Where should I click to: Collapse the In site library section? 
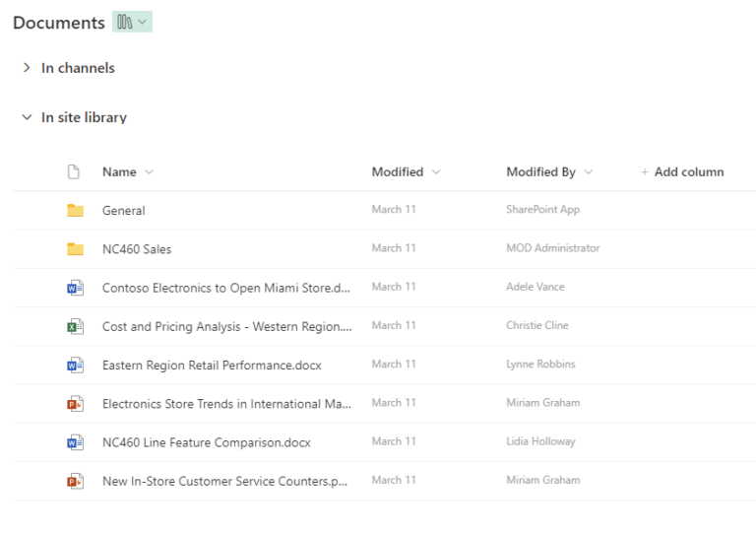tap(27, 117)
